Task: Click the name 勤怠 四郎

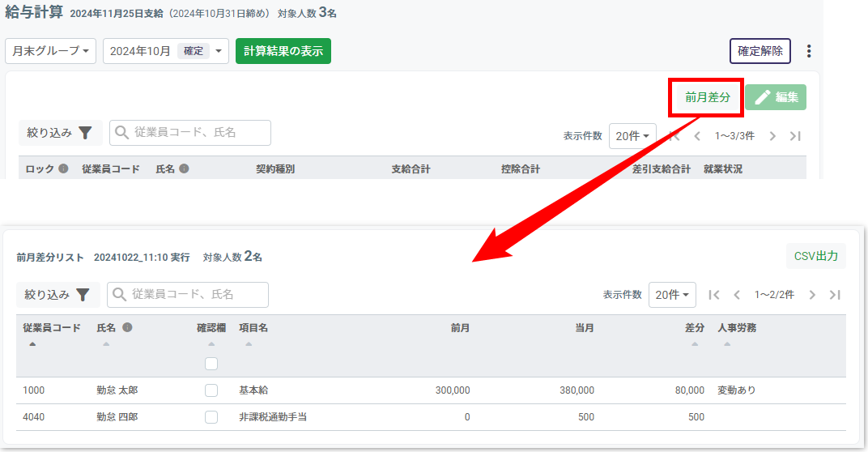Action: [117, 417]
